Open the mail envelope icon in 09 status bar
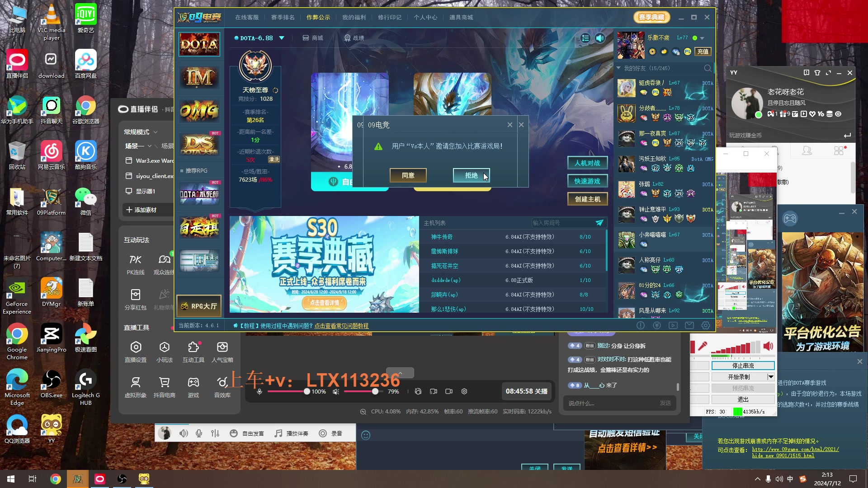Viewport: 868px width, 488px height. click(x=689, y=325)
